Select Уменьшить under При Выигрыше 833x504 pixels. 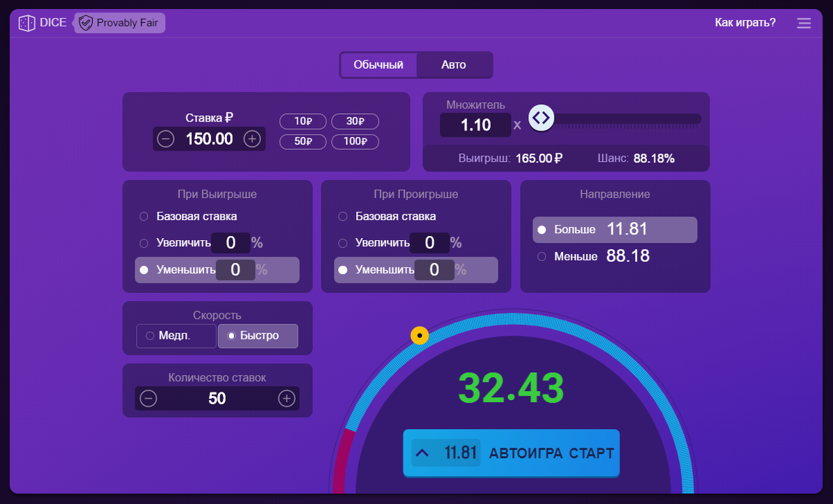(x=217, y=270)
